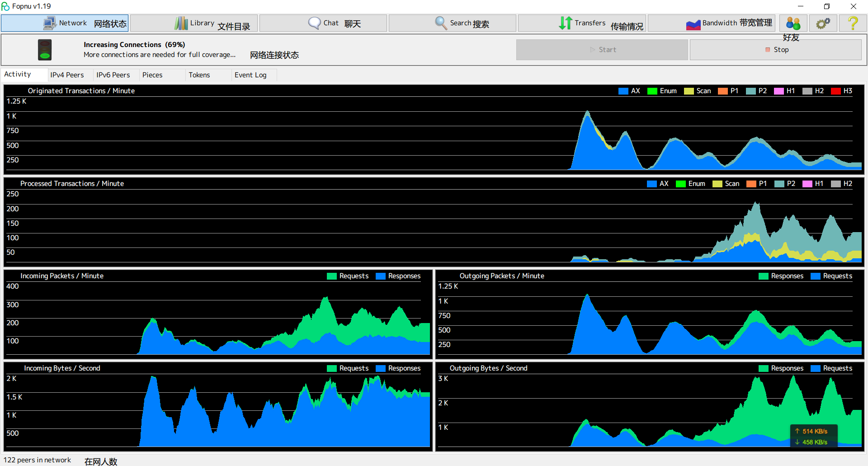Switch to the IPv4 Peers tab
The image size is (868, 466).
(x=67, y=75)
